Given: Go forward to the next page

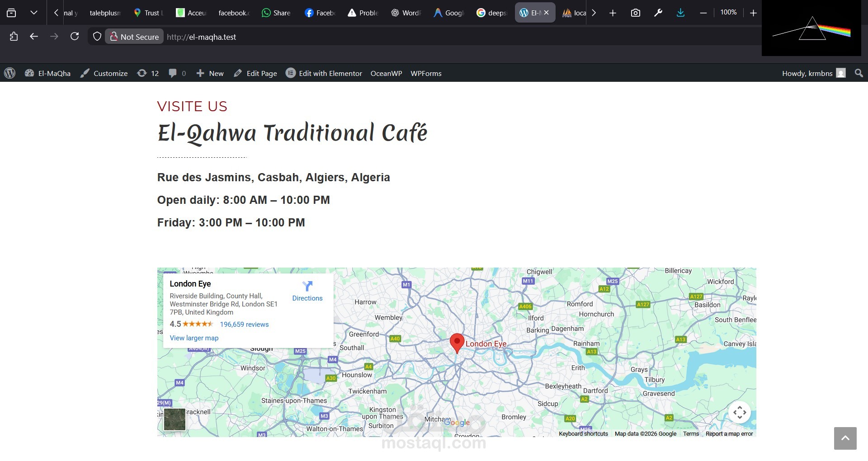Looking at the screenshot, I should click(x=54, y=36).
